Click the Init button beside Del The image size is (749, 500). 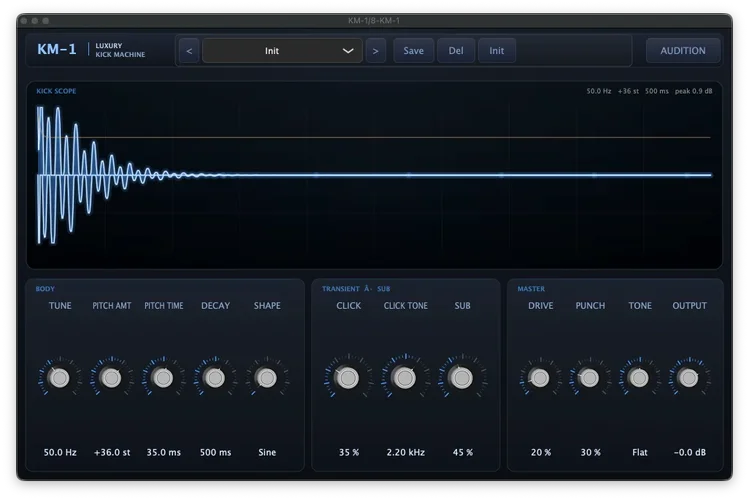pos(496,51)
